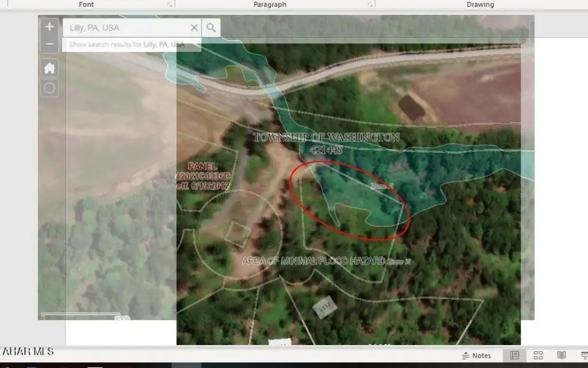Open the Paragraph dialog launcher
Image resolution: width=588 pixels, height=368 pixels.
click(x=370, y=5)
